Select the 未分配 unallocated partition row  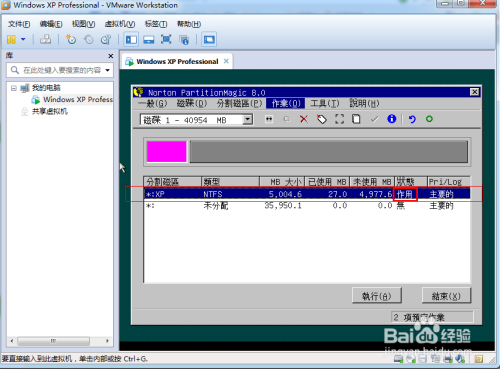point(307,206)
